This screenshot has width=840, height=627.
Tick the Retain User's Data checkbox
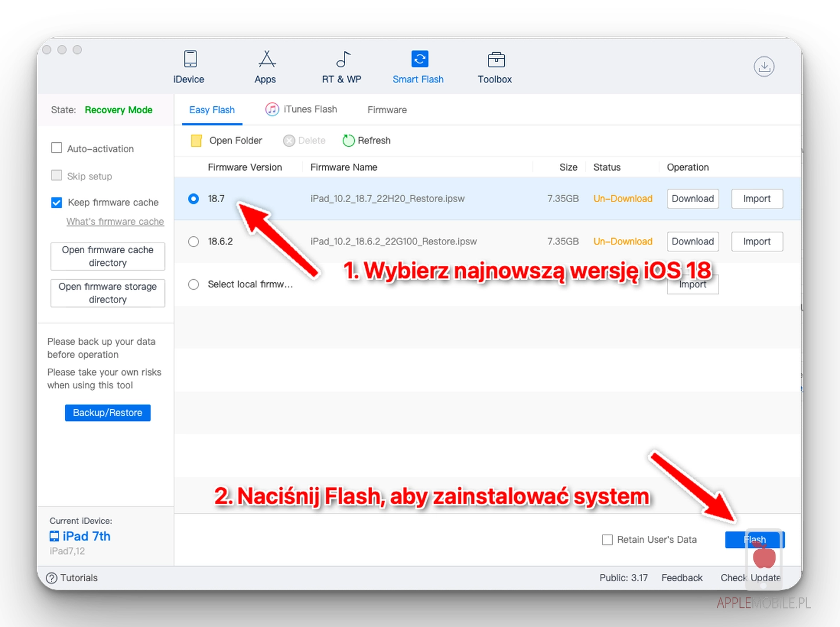(x=607, y=540)
